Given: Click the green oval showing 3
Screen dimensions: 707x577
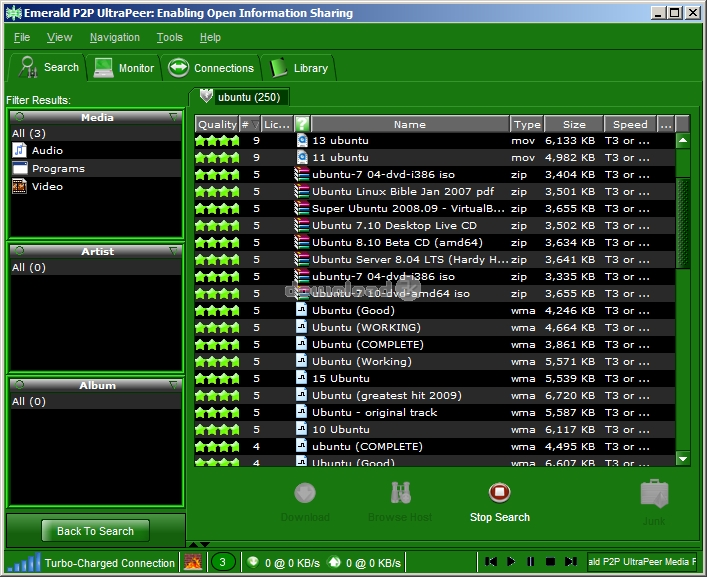Looking at the screenshot, I should pyautogui.click(x=222, y=562).
